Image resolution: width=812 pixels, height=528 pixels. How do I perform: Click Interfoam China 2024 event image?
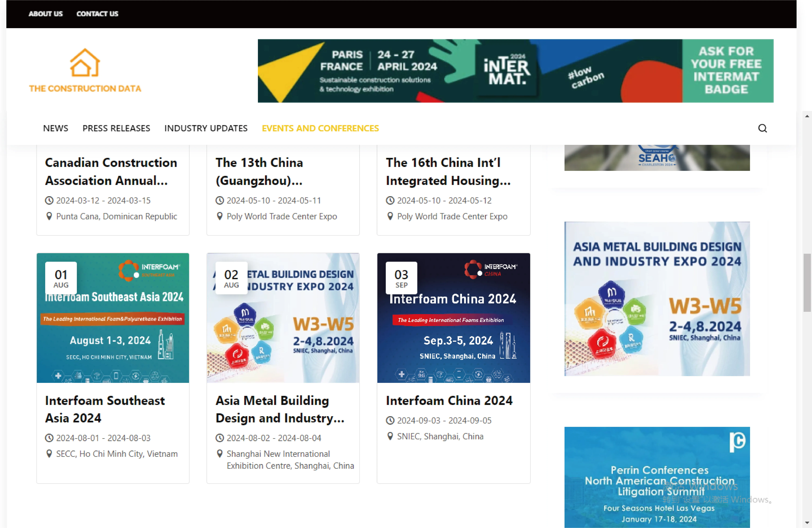coord(454,318)
